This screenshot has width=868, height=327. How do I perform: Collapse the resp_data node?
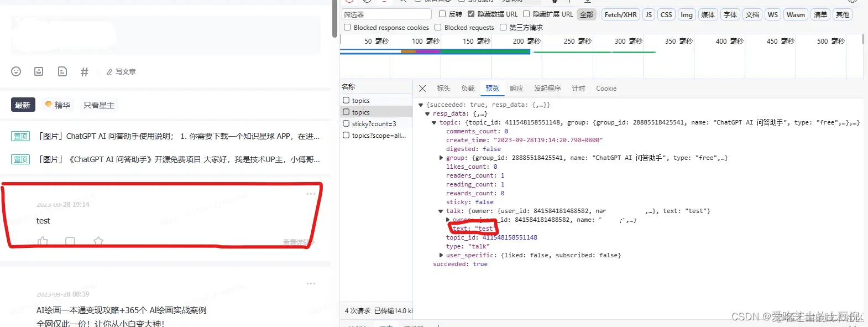[427, 113]
